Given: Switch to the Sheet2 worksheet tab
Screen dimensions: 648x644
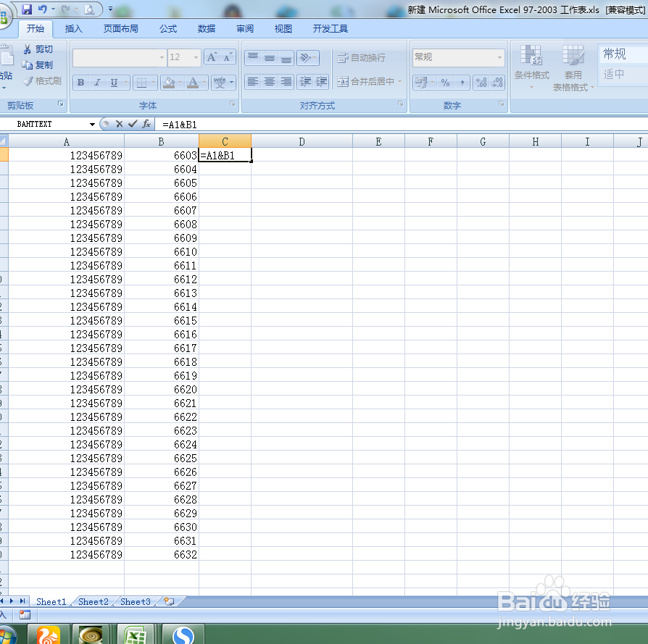Looking at the screenshot, I should click(94, 601).
